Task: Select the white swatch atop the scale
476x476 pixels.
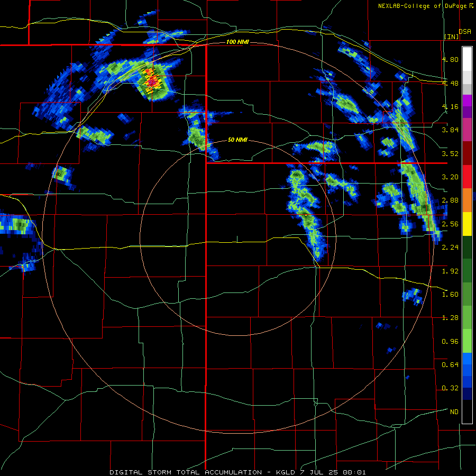Action: 467,59
